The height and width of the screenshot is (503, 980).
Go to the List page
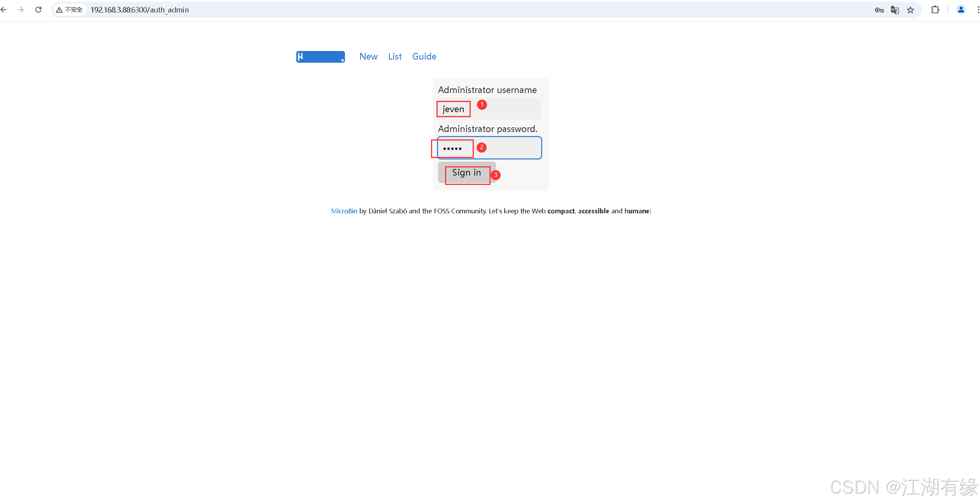[394, 56]
